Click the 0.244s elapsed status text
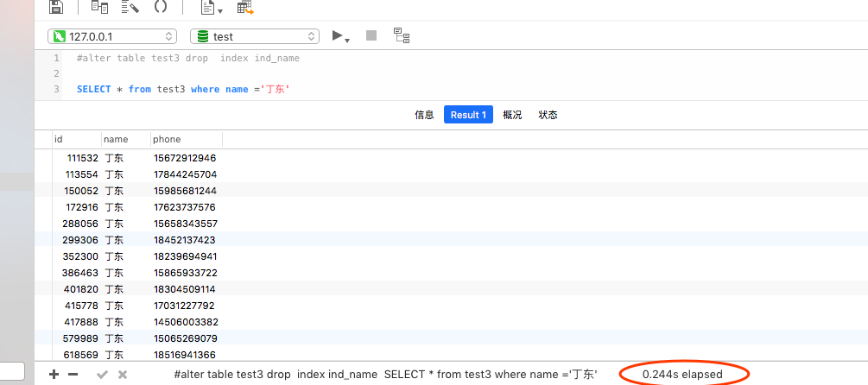 pyautogui.click(x=682, y=375)
